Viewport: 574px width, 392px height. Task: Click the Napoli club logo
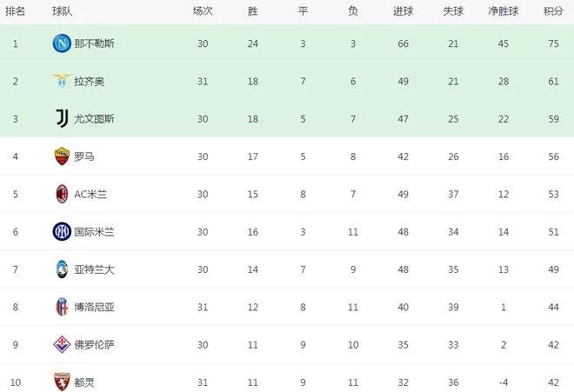61,43
